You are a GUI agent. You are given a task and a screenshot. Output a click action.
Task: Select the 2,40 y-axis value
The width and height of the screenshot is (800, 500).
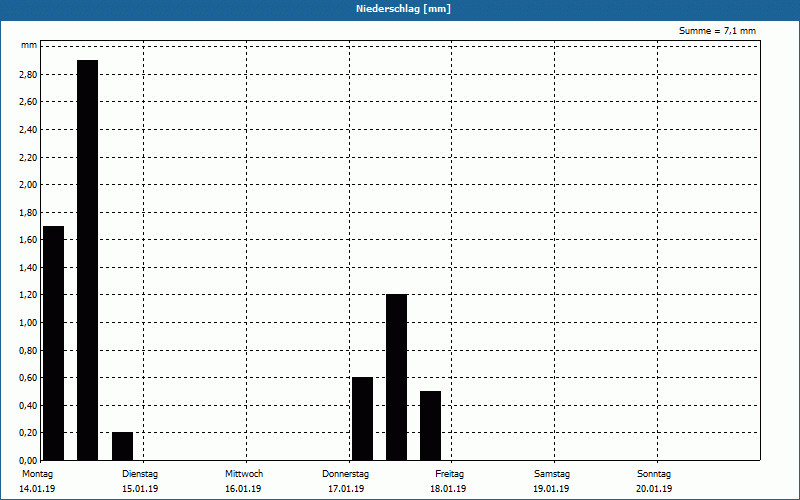point(28,130)
